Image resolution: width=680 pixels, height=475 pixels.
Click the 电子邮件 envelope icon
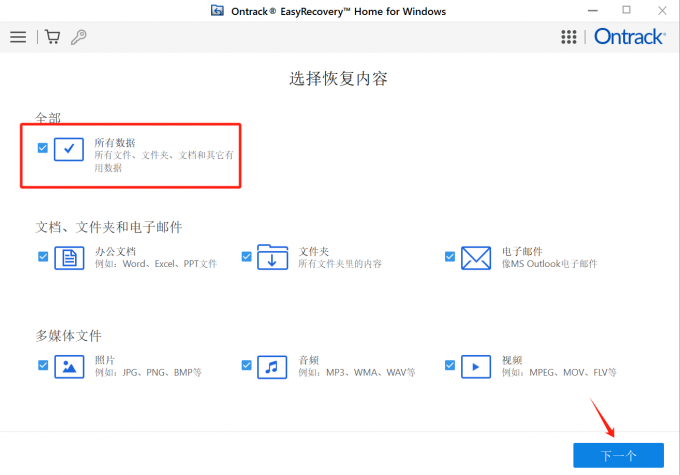476,258
